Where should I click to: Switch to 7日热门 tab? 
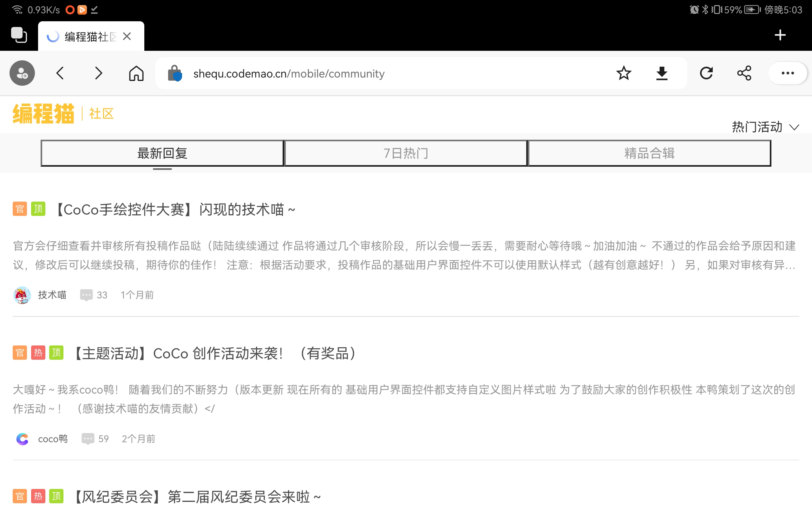406,153
